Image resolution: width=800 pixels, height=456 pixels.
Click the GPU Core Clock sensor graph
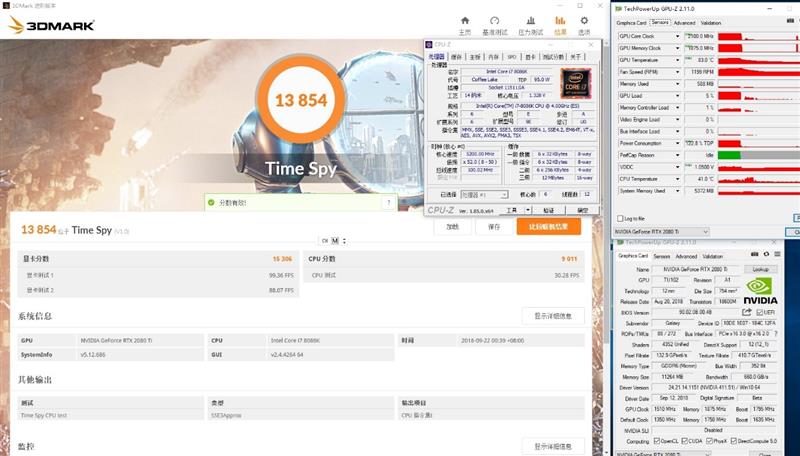(x=759, y=36)
